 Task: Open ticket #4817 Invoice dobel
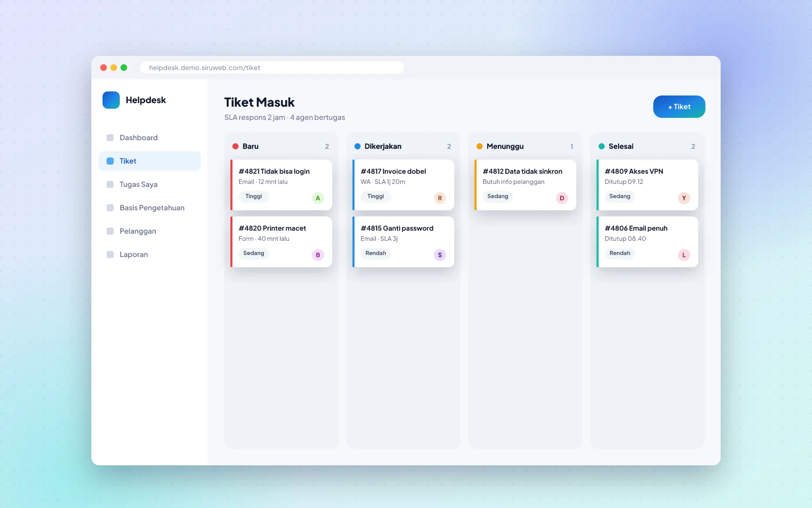(403, 185)
